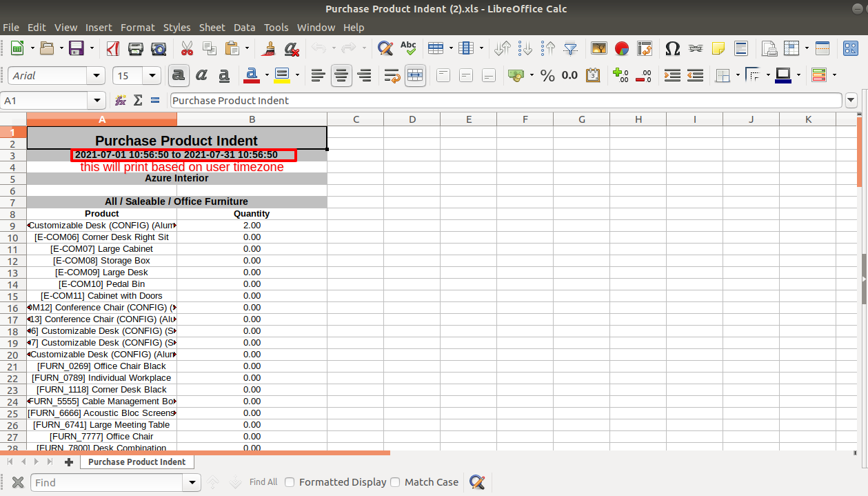The width and height of the screenshot is (868, 496).
Task: Insert Image from the toolbar
Action: (x=599, y=48)
